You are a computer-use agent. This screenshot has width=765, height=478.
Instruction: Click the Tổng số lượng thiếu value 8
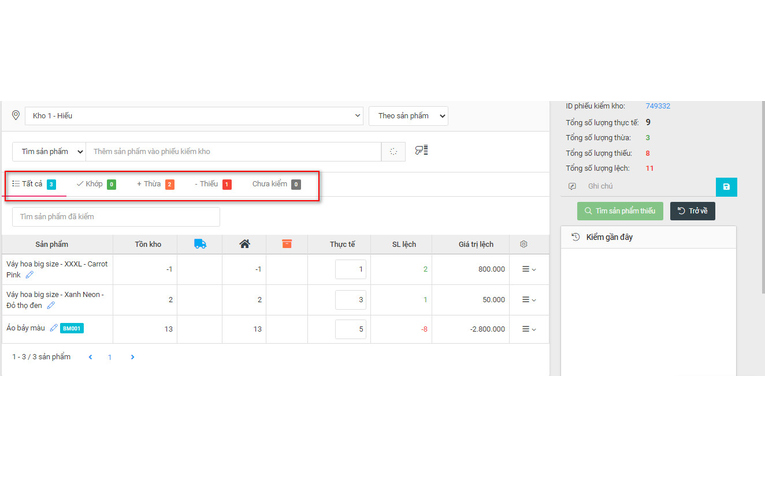click(647, 153)
